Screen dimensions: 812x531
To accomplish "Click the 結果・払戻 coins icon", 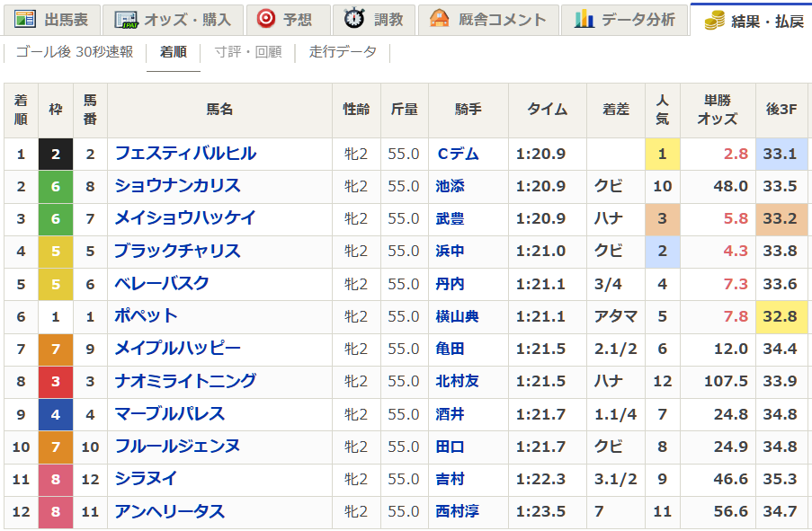I will (x=715, y=19).
